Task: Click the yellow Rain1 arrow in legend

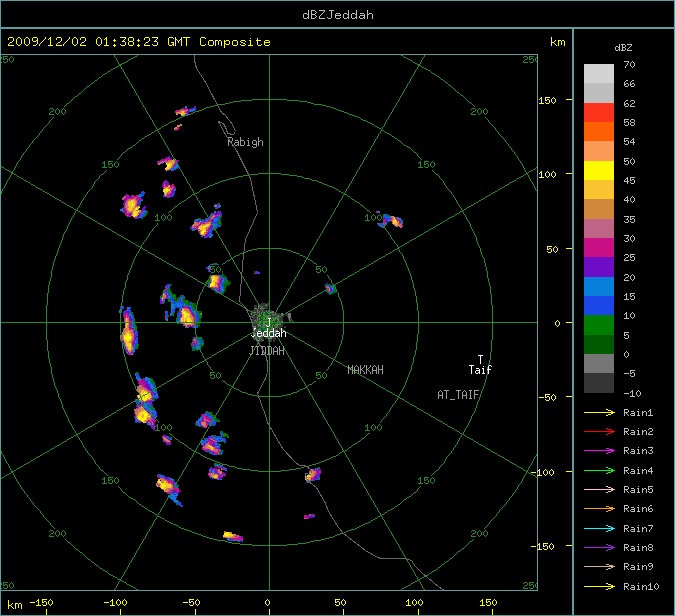Action: [x=599, y=412]
